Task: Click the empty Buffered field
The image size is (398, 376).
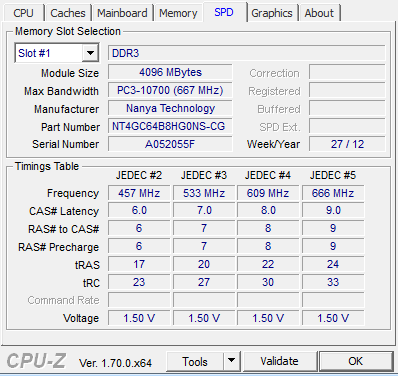Action: [x=347, y=108]
